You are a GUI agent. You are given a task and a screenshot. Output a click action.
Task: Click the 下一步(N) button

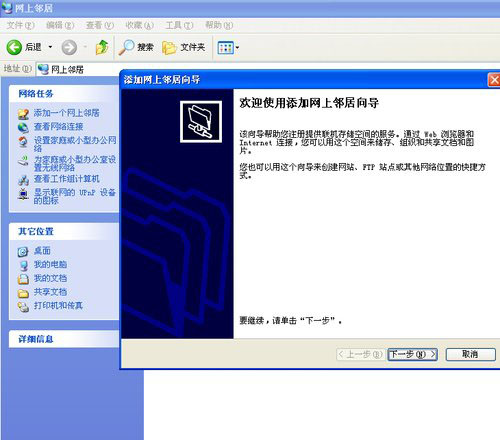tap(413, 354)
